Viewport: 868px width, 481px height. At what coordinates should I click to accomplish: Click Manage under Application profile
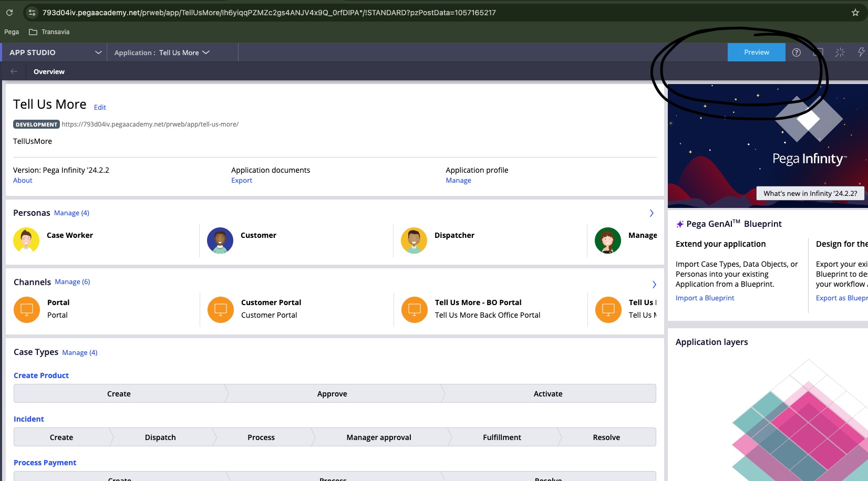[458, 180]
